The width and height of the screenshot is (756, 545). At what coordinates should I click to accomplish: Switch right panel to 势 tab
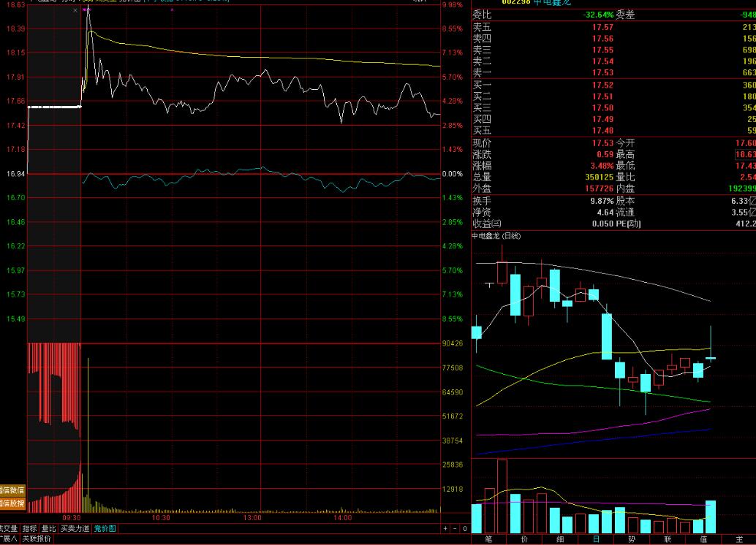coord(632,539)
